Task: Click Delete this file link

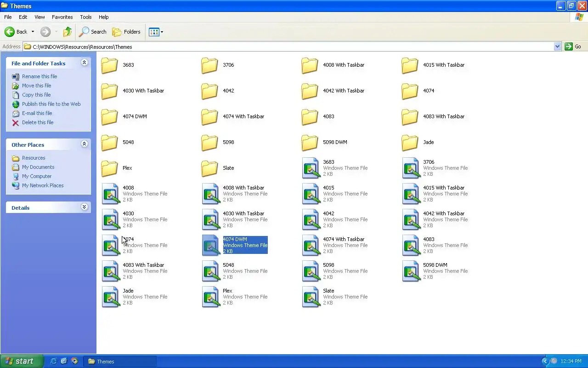Action: pyautogui.click(x=38, y=122)
